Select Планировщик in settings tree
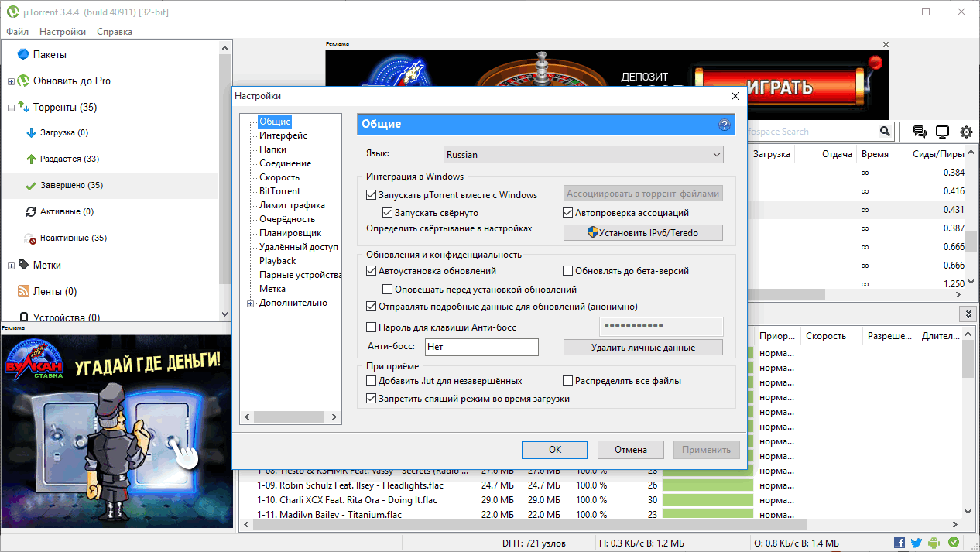 coord(290,233)
